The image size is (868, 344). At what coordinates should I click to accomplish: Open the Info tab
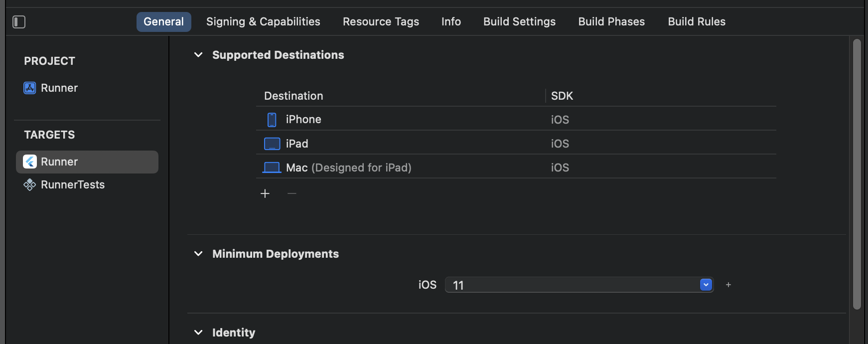coord(451,22)
